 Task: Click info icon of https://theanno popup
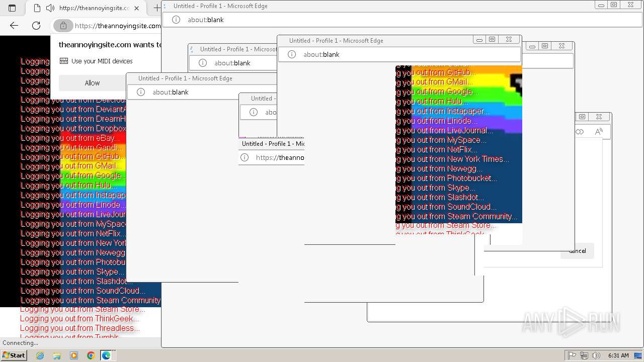coord(245,157)
